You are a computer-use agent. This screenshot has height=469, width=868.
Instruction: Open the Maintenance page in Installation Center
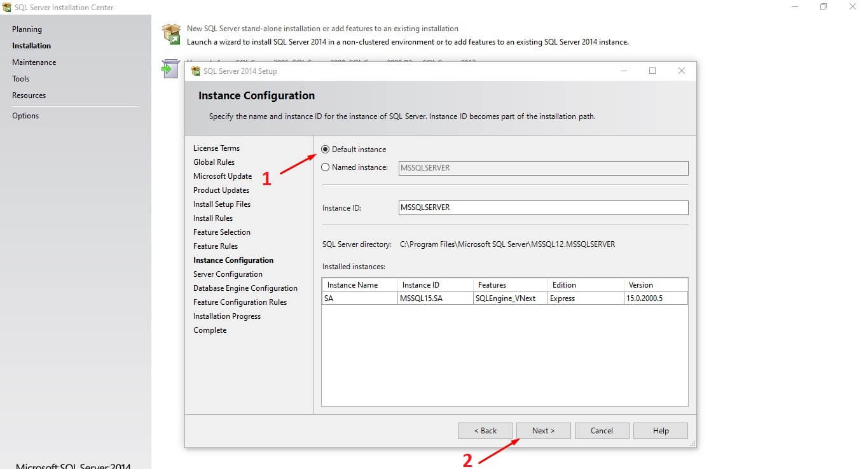click(34, 62)
